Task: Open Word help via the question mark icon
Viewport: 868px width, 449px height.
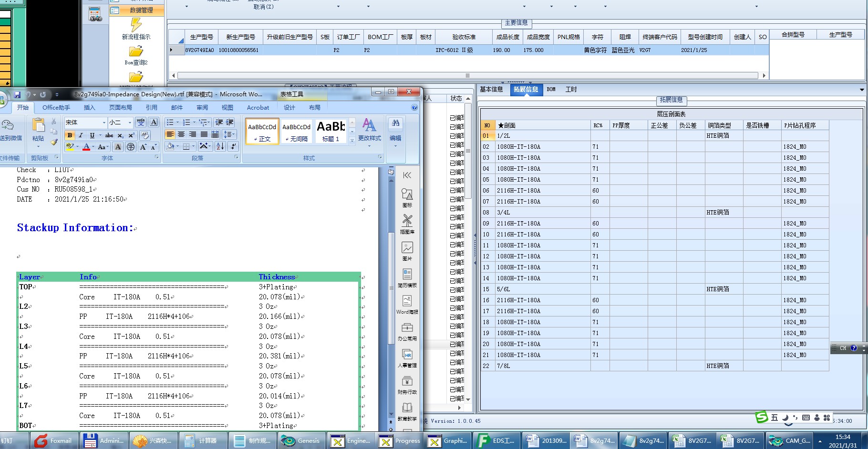Action: 414,107
